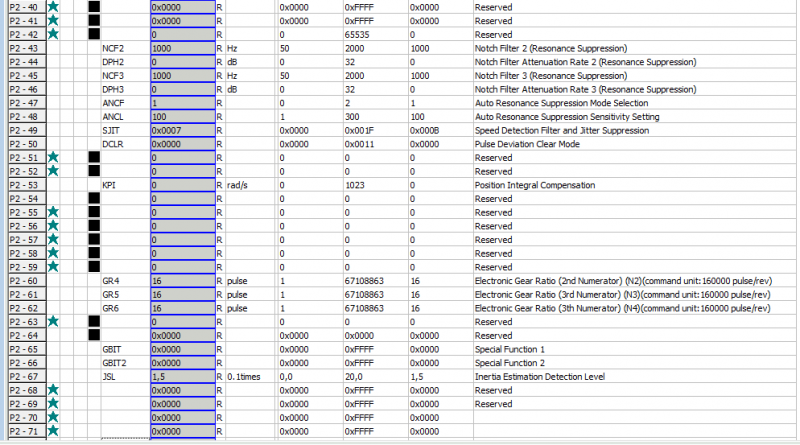
Task: Click the Inertia Estimation Detection Level description
Action: tap(542, 377)
